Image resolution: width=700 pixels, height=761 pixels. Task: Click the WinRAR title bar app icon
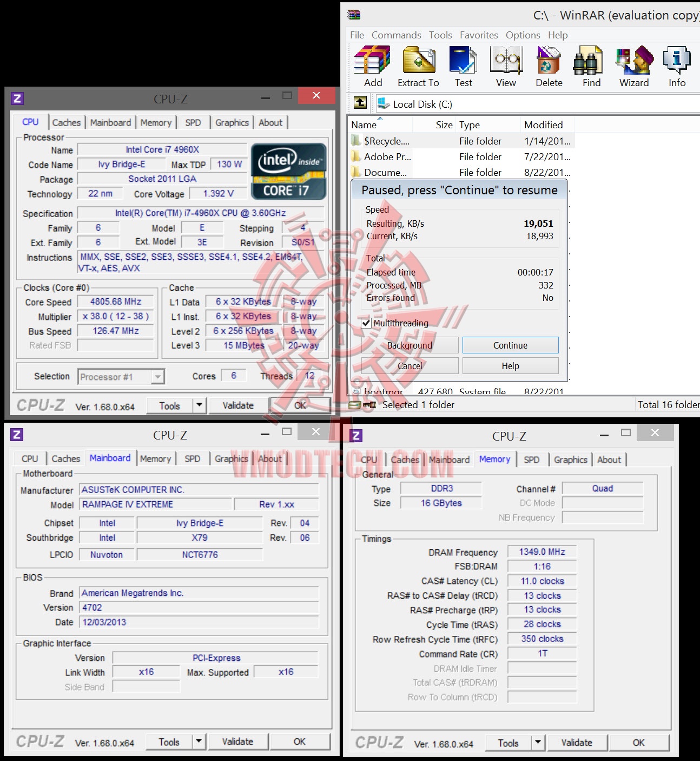tap(354, 15)
